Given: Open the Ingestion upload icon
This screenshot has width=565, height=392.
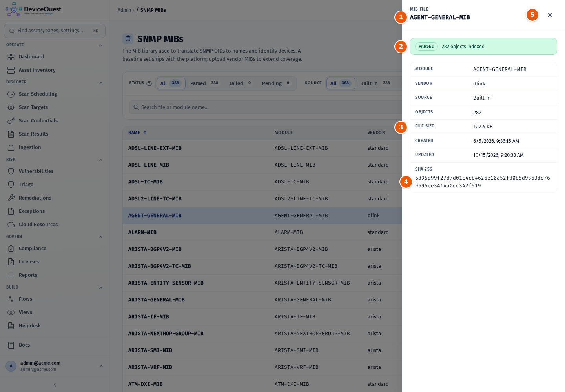Looking at the screenshot, I should (x=11, y=147).
